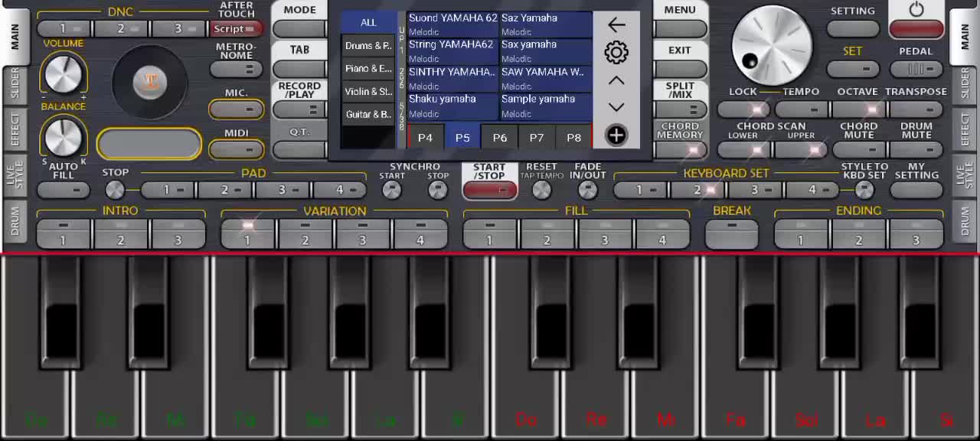Select the ALL sound category
980x441 pixels.
coord(368,22)
